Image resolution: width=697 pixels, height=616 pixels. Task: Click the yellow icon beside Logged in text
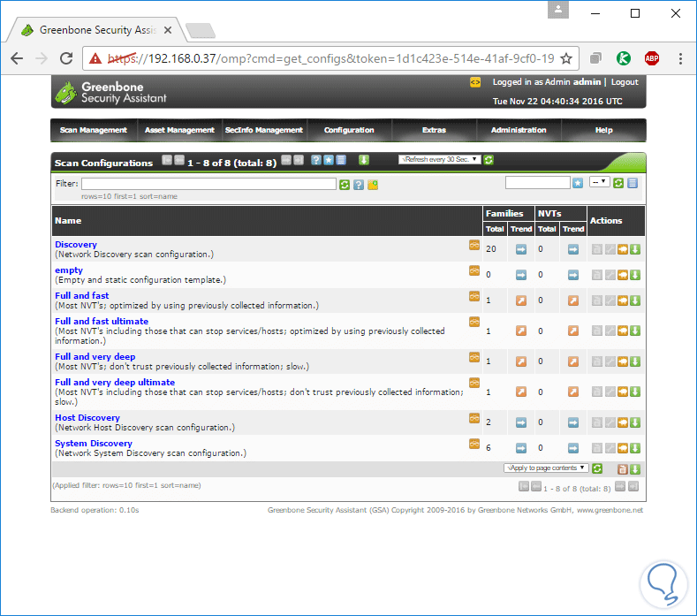point(475,82)
